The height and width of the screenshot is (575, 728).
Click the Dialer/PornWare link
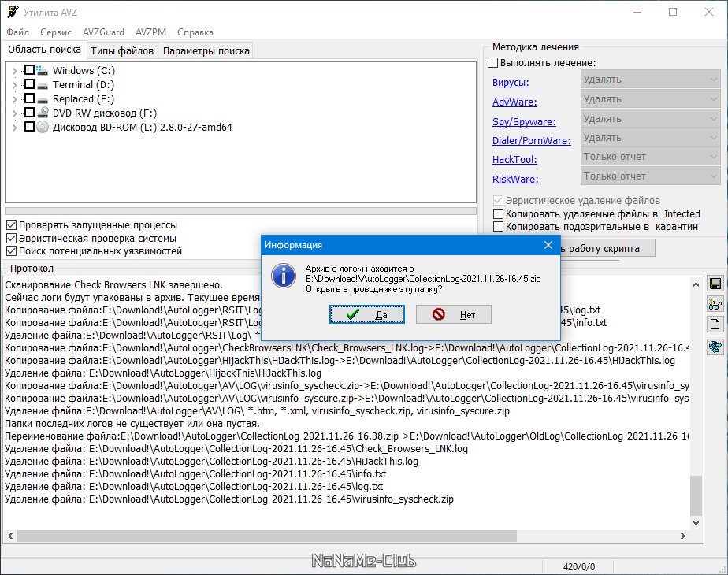pos(532,141)
